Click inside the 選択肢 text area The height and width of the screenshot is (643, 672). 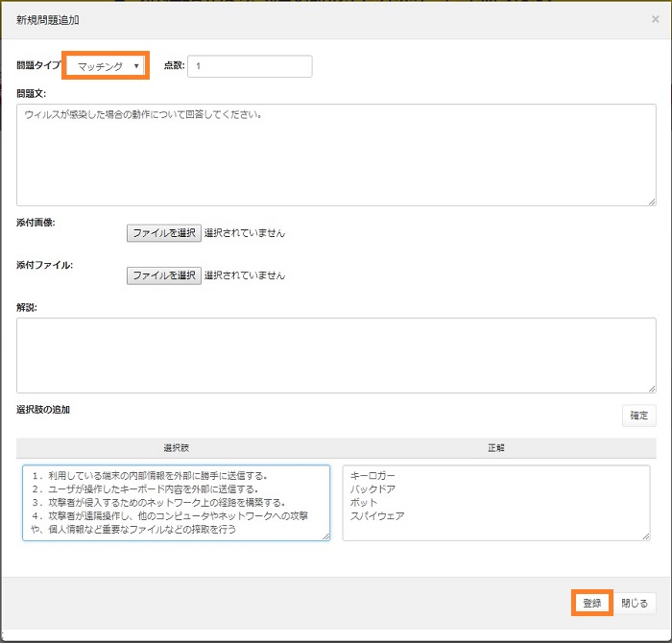[x=176, y=503]
